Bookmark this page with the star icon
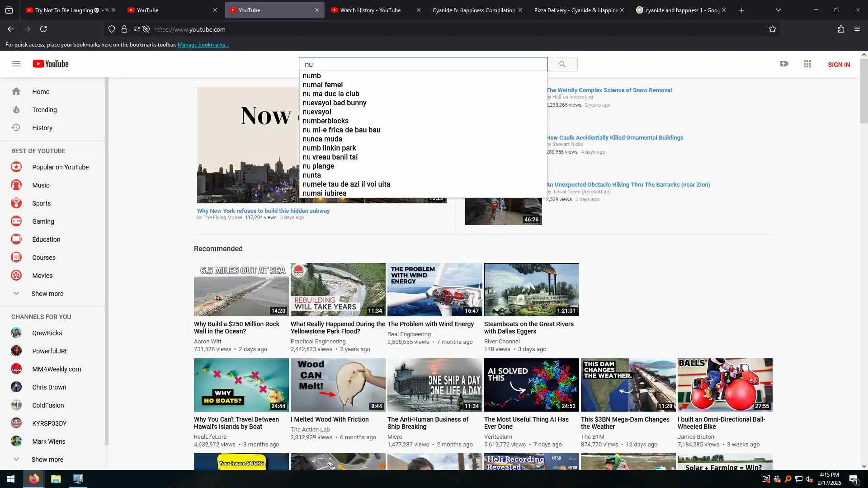This screenshot has width=868, height=488. pyautogui.click(x=773, y=29)
